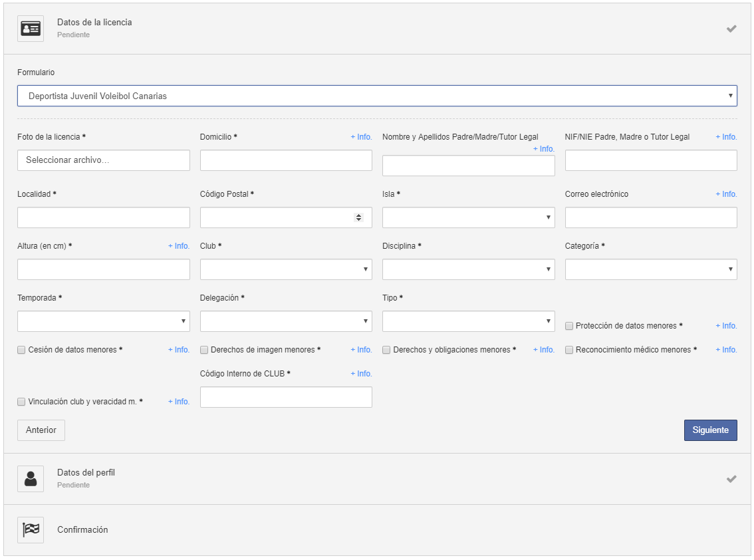Click the Siguiente button
The height and width of the screenshot is (560, 754).
click(x=710, y=430)
